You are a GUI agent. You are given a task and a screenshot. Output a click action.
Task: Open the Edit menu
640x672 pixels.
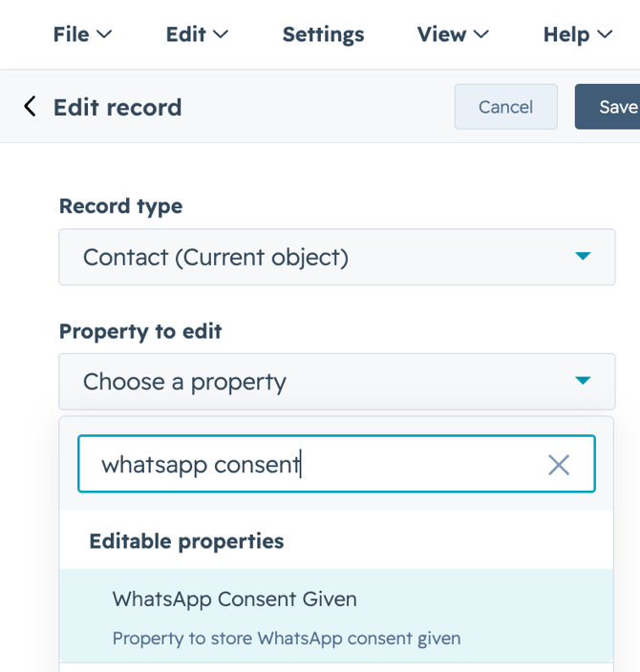(x=186, y=34)
